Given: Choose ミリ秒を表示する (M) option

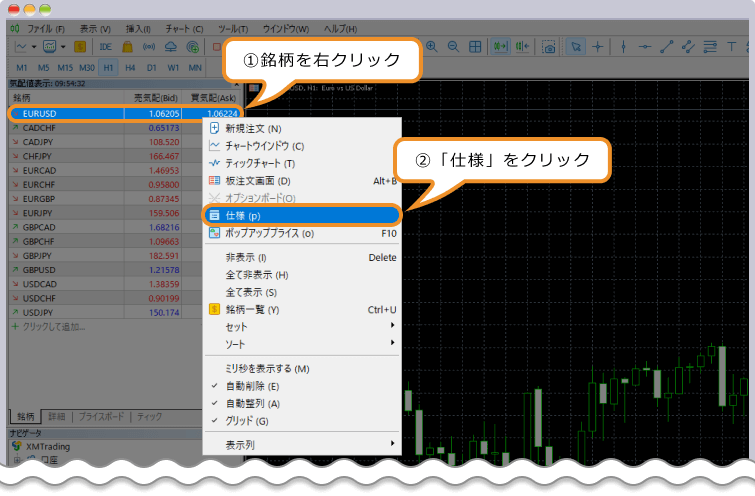Looking at the screenshot, I should coord(302,368).
